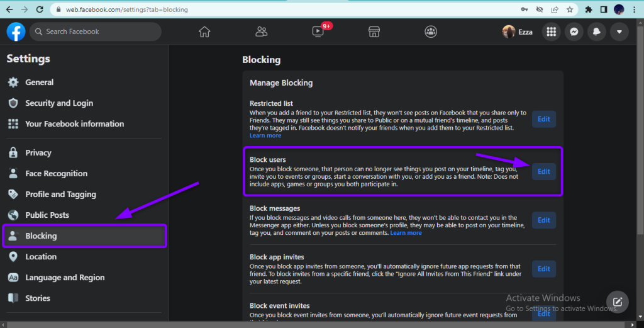Image resolution: width=644 pixels, height=328 pixels.
Task: Open General settings
Action: [x=84, y=82]
